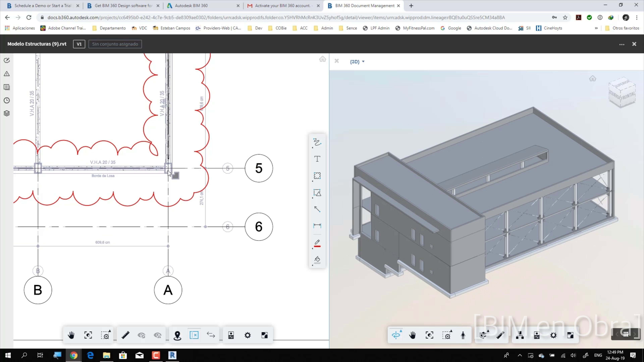This screenshot has height=362, width=644.
Task: Click the measure ruler in 2D toolbar
Action: tap(125, 335)
